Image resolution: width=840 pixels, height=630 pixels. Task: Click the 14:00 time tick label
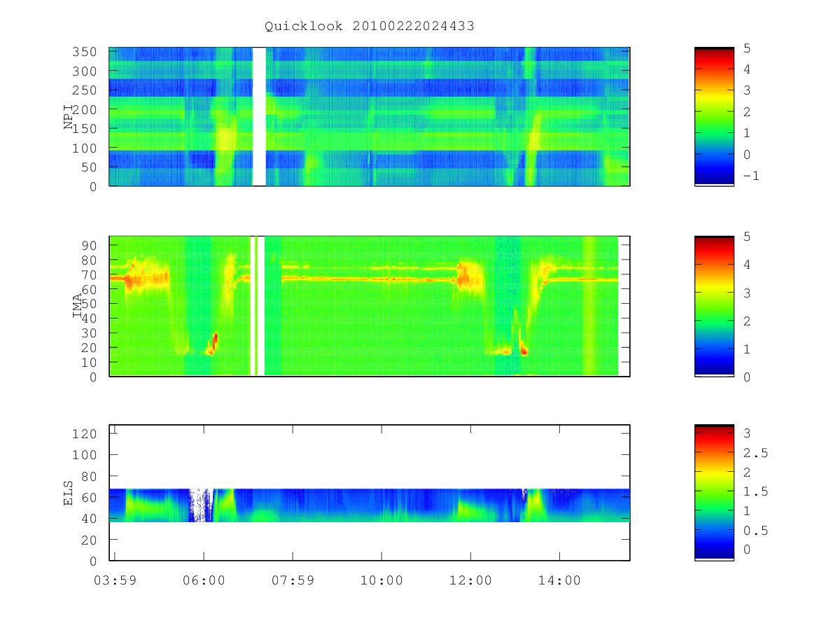click(560, 580)
